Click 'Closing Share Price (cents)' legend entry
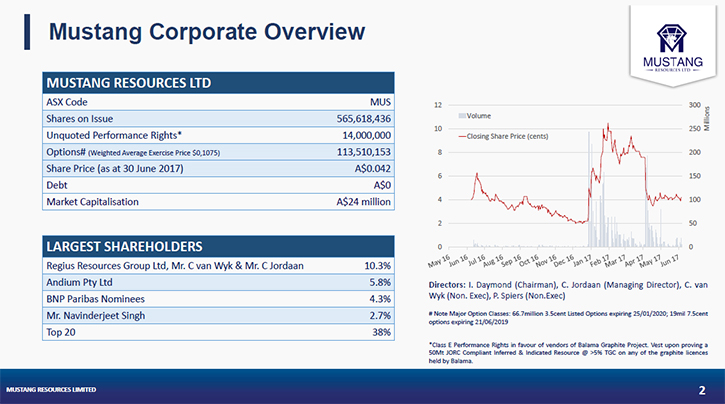Image resolution: width=725 pixels, height=404 pixels. click(x=503, y=136)
